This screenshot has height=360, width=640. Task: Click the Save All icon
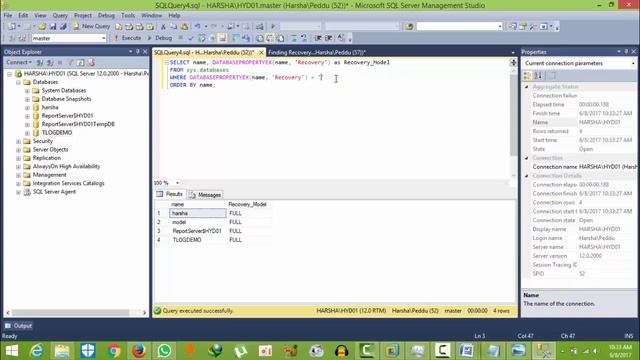(x=63, y=27)
